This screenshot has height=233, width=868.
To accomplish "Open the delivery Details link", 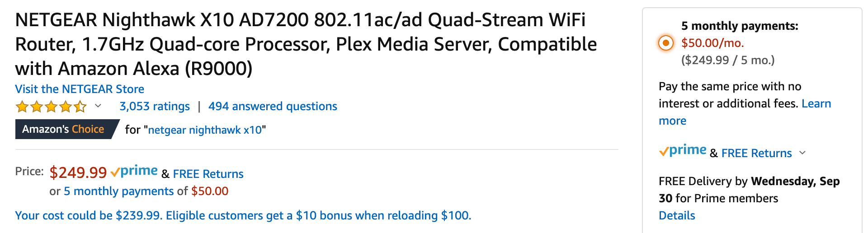I will pos(677,215).
